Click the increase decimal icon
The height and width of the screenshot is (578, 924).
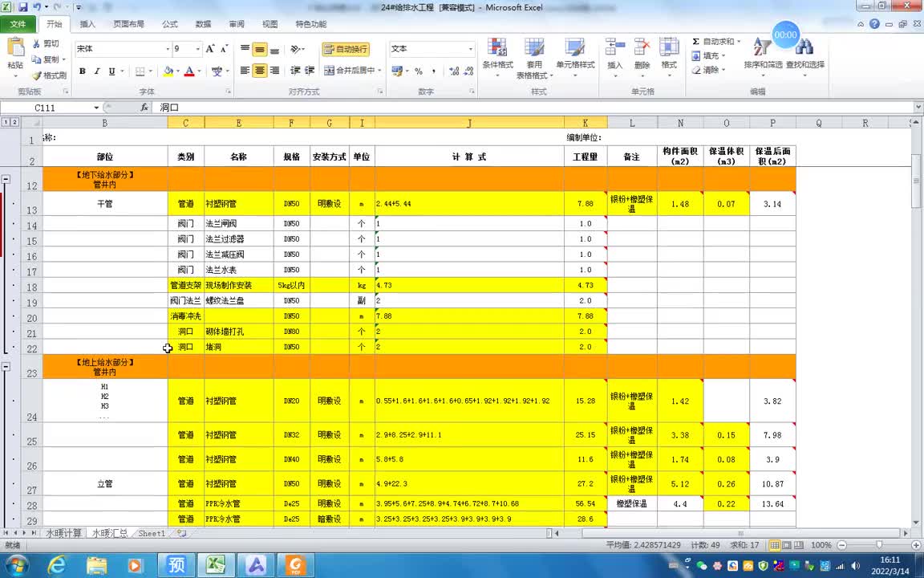[454, 71]
